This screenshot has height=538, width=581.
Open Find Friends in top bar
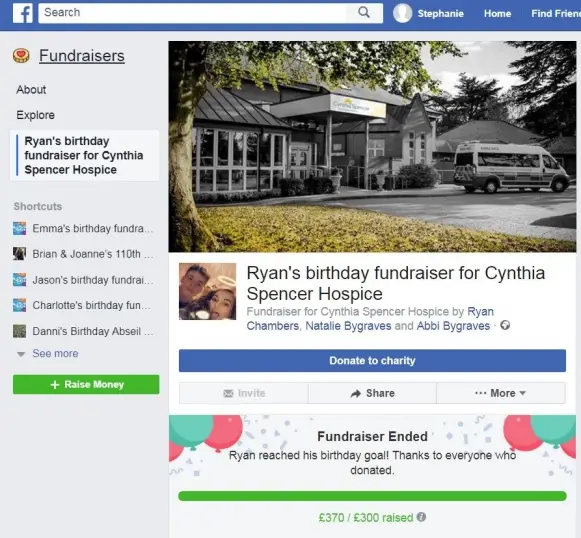(556, 14)
